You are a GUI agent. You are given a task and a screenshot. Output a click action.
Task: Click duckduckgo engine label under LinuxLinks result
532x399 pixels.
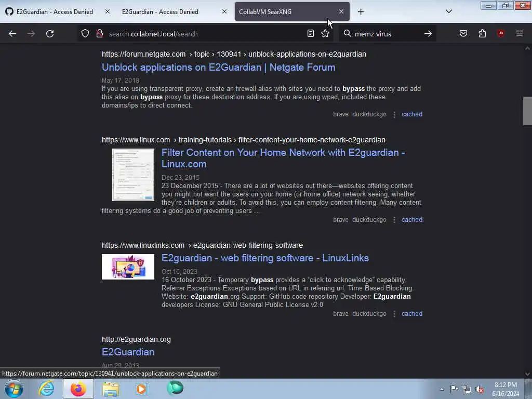pyautogui.click(x=369, y=314)
